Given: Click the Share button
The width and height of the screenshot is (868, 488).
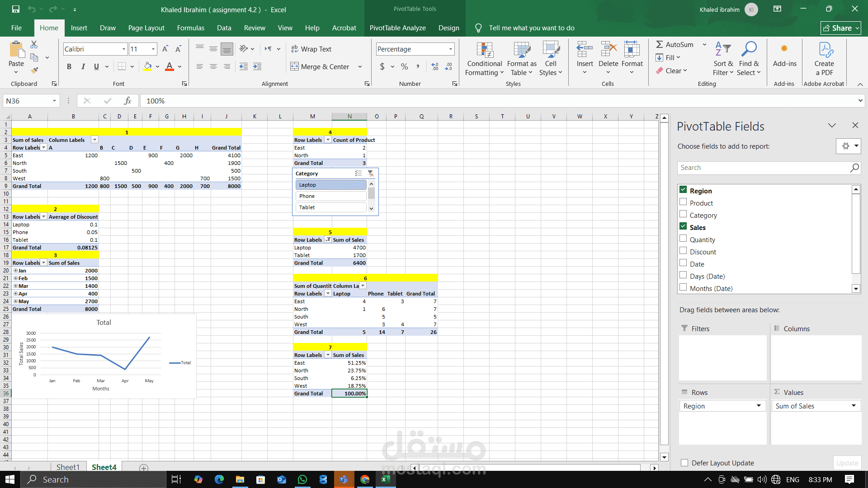Looking at the screenshot, I should (841, 28).
